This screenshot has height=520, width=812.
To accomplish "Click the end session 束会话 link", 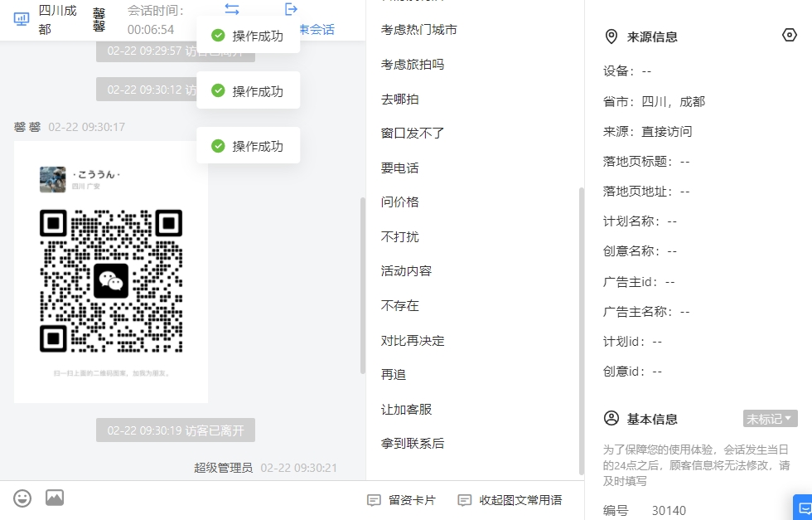I will [317, 30].
